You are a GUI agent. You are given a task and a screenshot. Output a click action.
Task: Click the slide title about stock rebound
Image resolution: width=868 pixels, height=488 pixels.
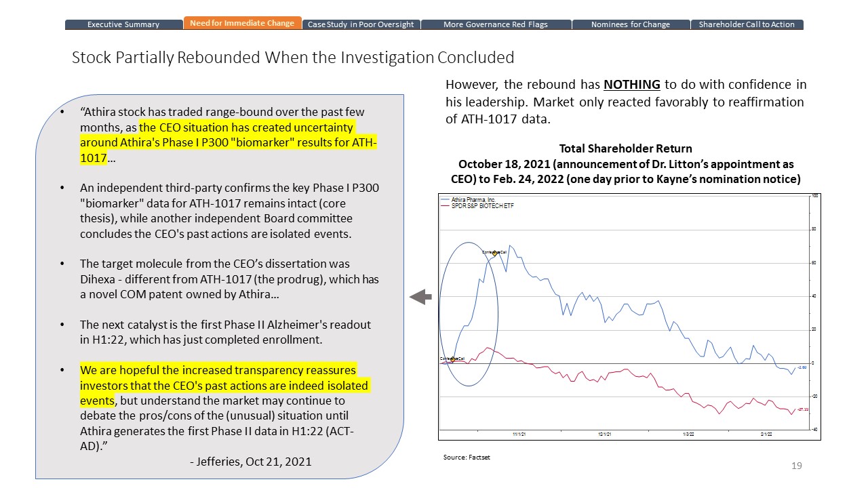point(293,58)
